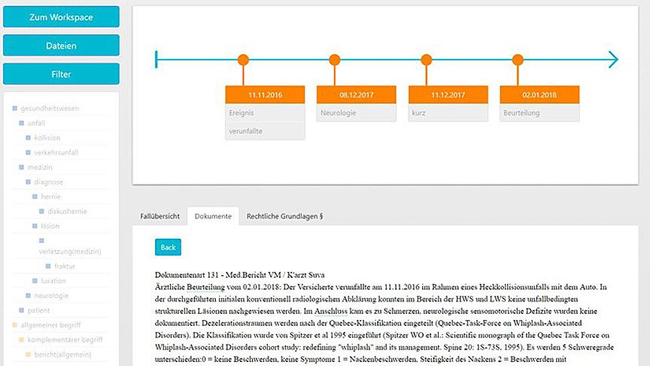
Task: Select the 08.12.2017 timeline marker dot
Action: tap(335, 60)
